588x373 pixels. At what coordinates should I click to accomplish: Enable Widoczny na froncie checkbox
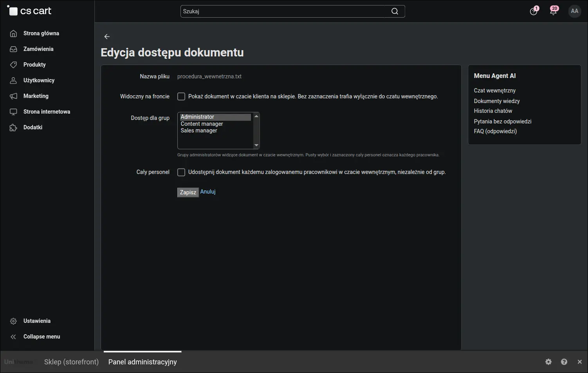tap(181, 96)
